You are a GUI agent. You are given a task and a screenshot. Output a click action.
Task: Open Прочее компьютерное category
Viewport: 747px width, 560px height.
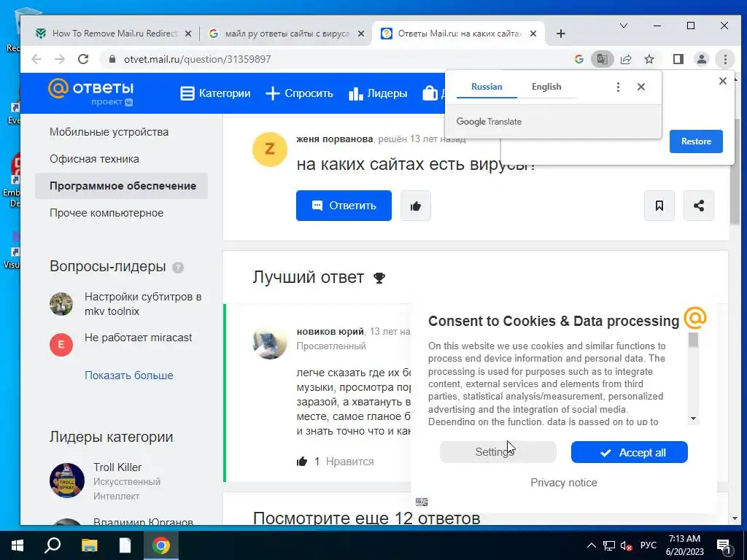point(107,213)
